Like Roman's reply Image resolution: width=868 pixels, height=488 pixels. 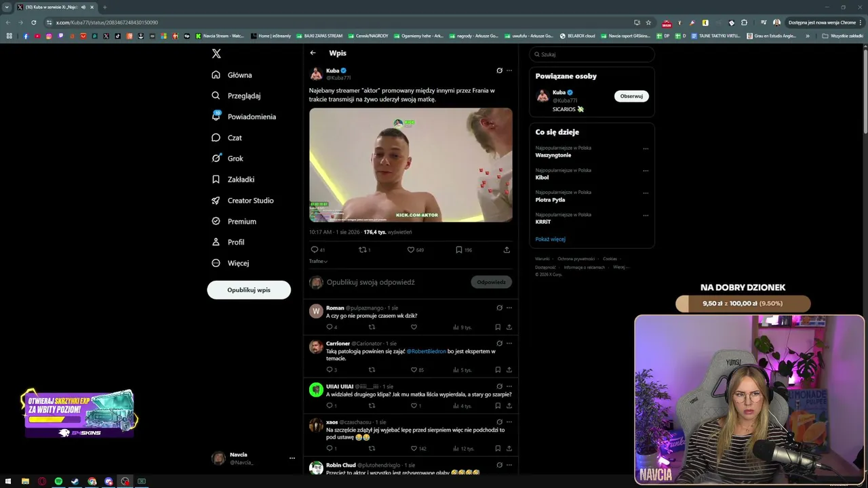(414, 327)
